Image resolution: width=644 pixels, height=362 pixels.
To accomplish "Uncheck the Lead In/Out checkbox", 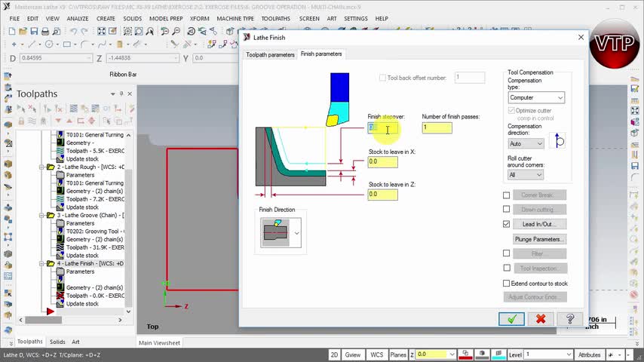I will [x=507, y=224].
